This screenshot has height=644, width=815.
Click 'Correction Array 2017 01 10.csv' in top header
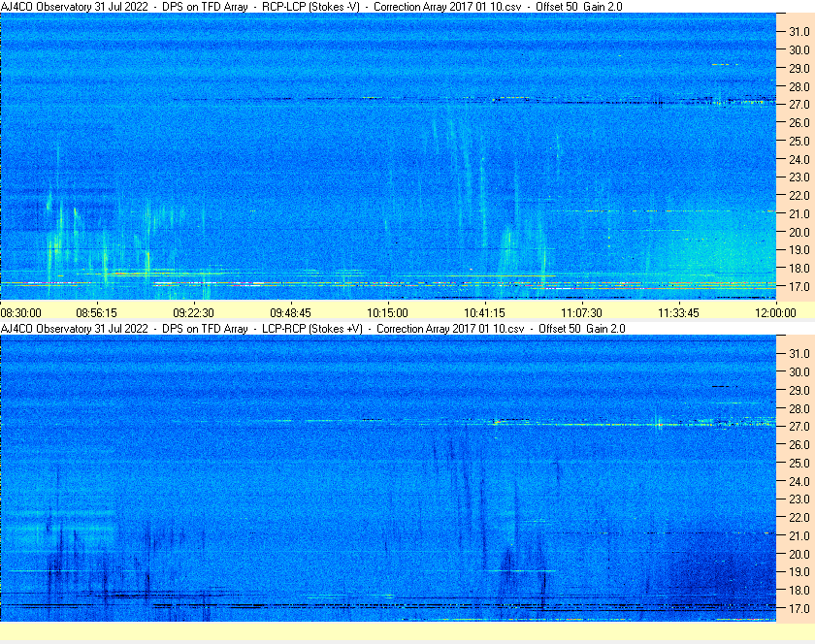447,7
